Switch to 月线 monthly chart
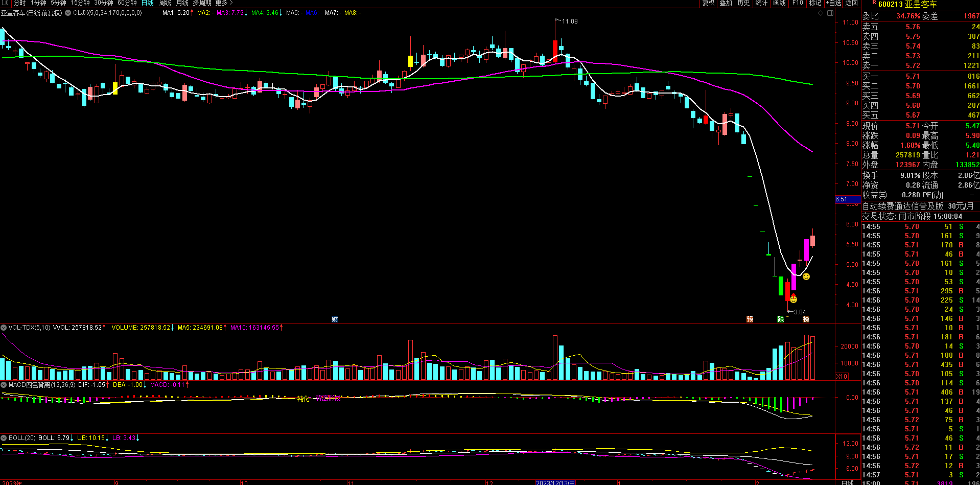Screen dimensions: 980x485 tap(182, 3)
